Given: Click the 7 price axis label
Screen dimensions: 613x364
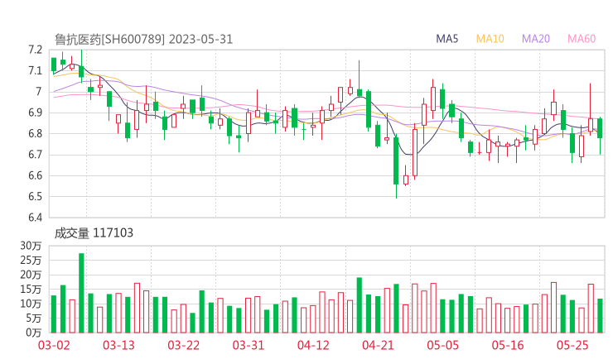Looking at the screenshot, I should point(38,91).
